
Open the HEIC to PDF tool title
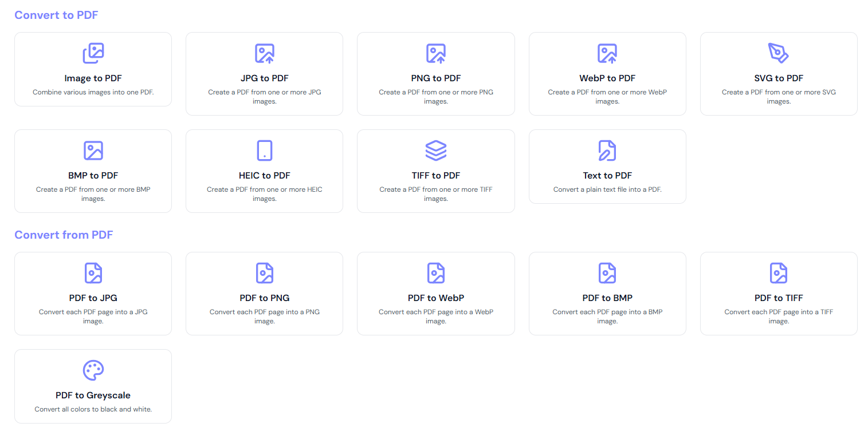[x=264, y=176]
